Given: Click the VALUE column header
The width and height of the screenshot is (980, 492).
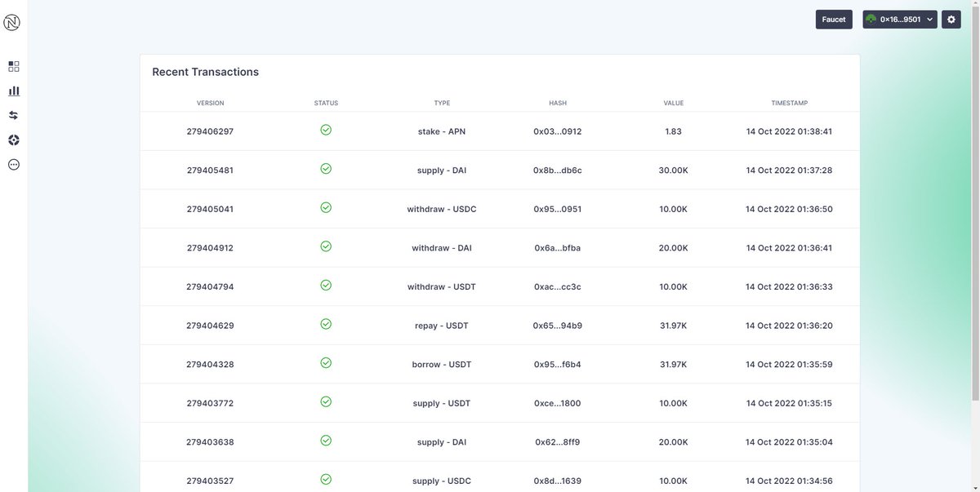Looking at the screenshot, I should tap(674, 104).
